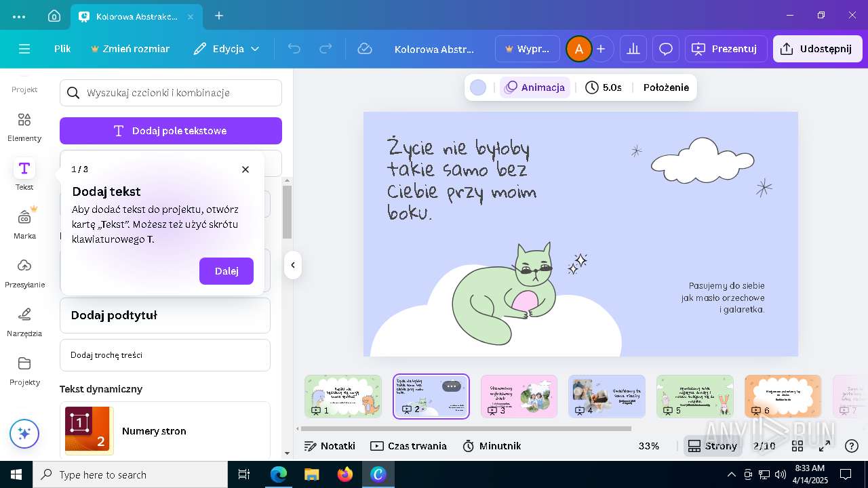
Task: Undo the last action
Action: 294,49
